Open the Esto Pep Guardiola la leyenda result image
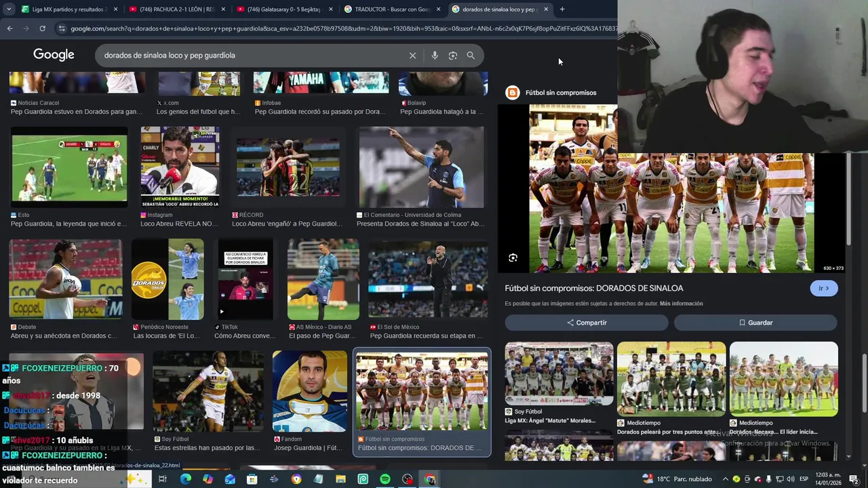The image size is (868, 488). 69,167
